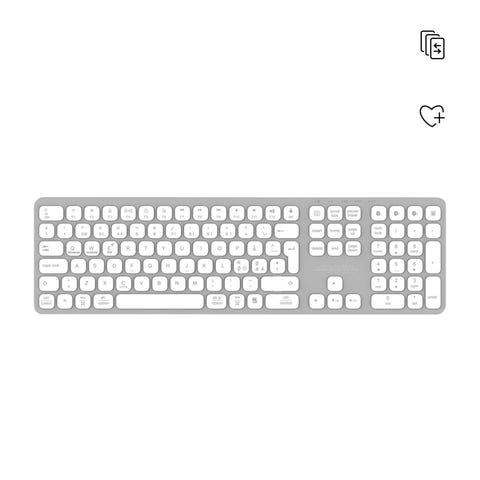Click the A key on keyboard picture

77,266
